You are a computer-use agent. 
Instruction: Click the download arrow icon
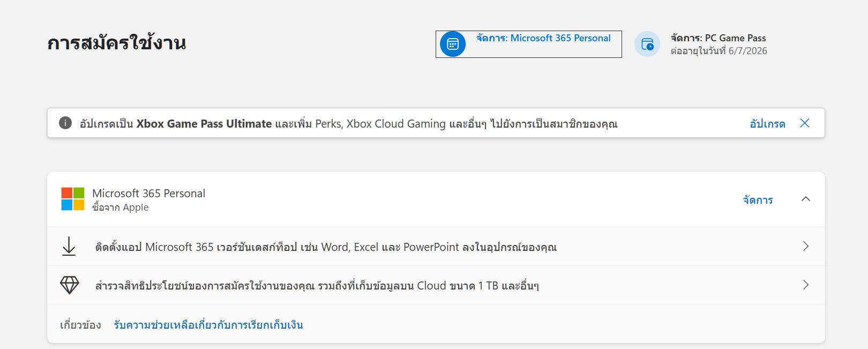[69, 247]
